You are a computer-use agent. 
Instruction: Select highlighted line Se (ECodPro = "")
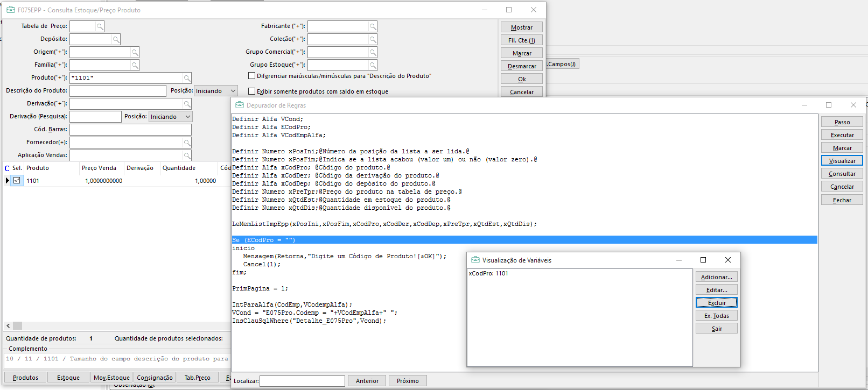pyautogui.click(x=524, y=240)
